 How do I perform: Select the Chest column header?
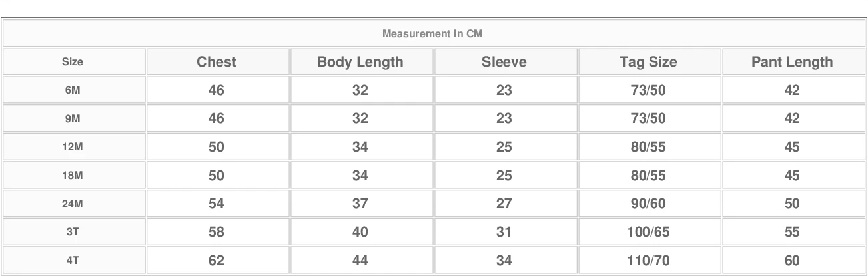click(x=217, y=62)
